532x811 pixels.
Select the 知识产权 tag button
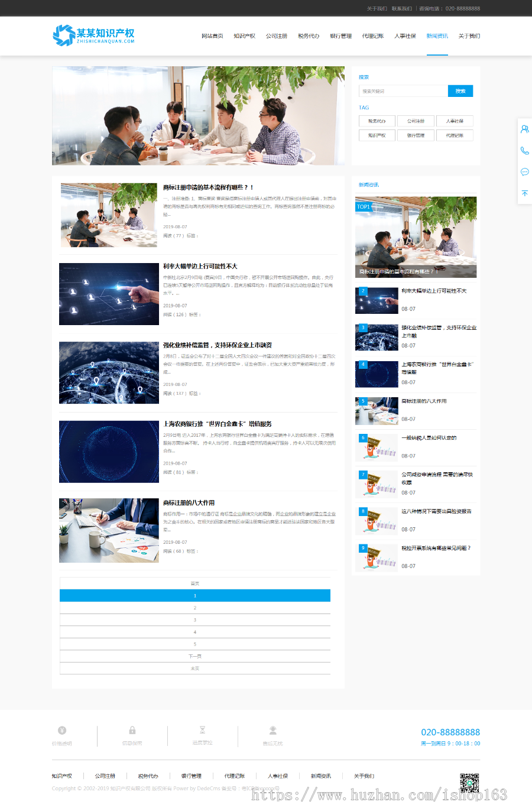pyautogui.click(x=377, y=135)
